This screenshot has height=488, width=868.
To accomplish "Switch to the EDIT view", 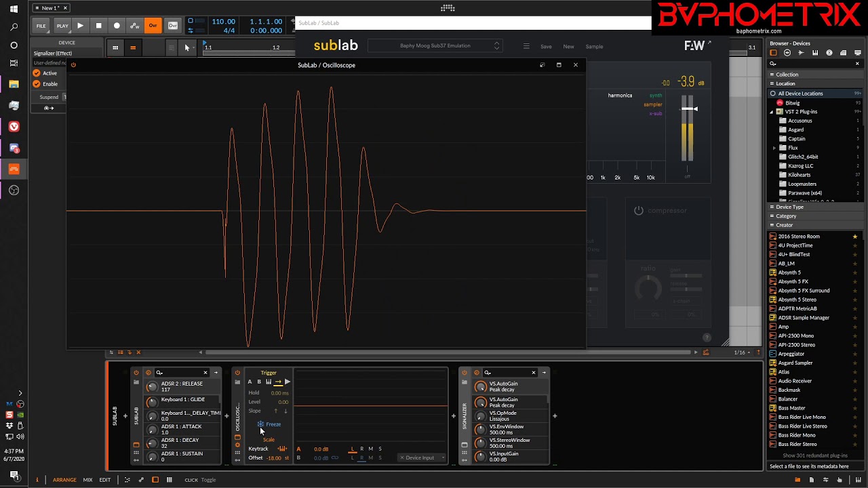I will (x=105, y=480).
